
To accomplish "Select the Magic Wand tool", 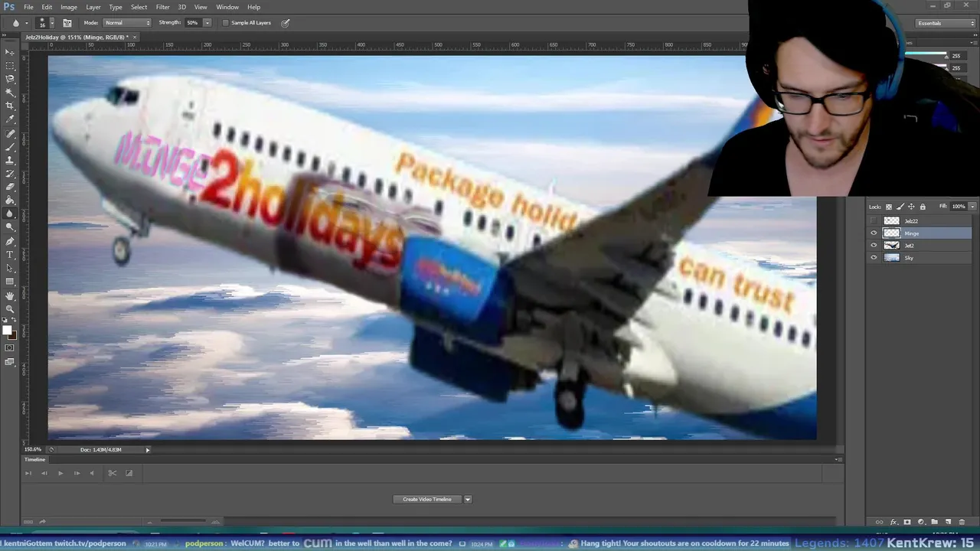I will point(10,93).
